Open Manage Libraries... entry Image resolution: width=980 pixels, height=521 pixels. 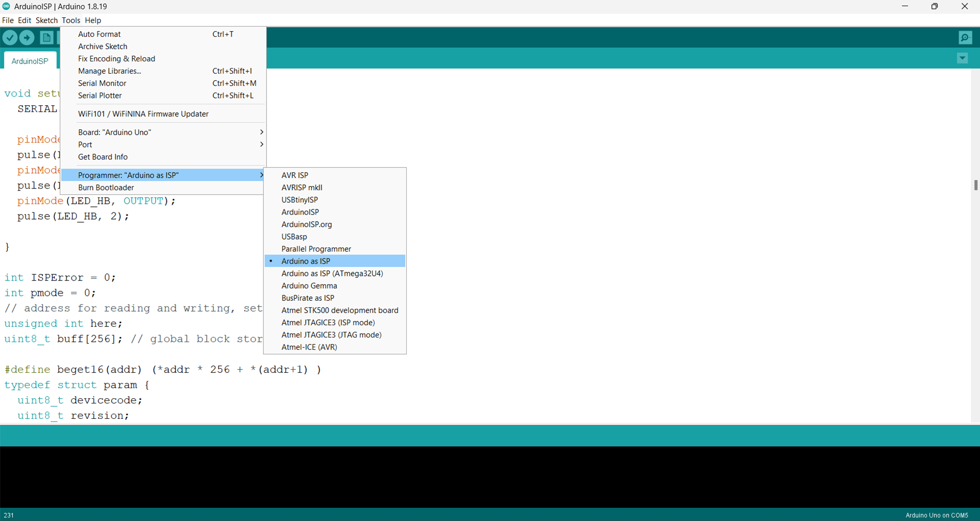click(x=163, y=71)
